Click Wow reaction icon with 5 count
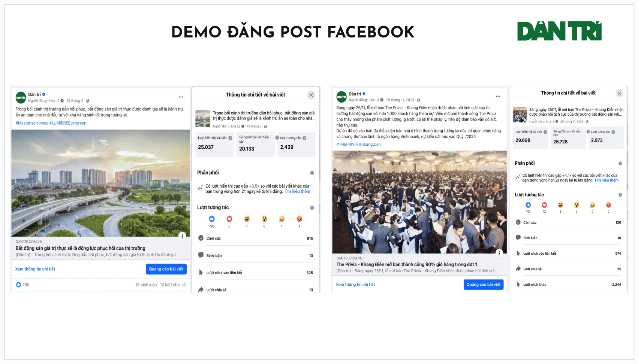638x364 pixels. [x=264, y=219]
